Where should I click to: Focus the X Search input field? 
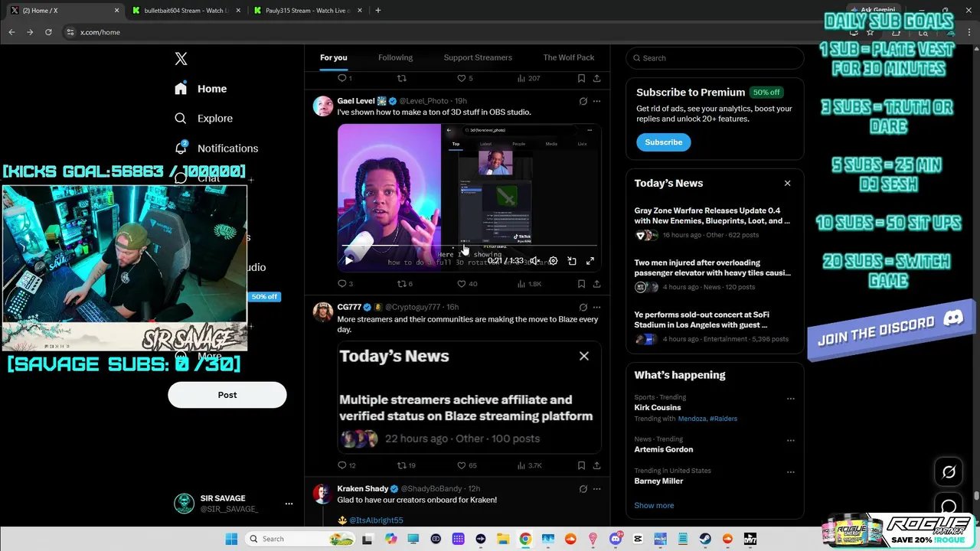[715, 58]
